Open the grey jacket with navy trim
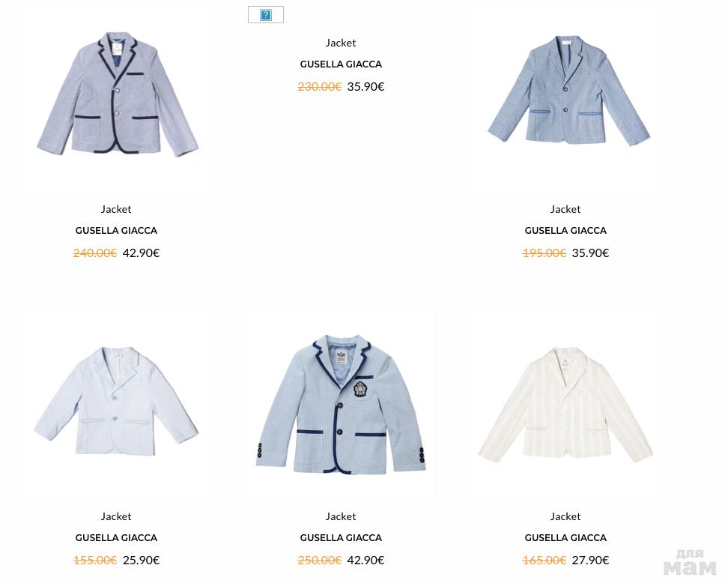 [x=118, y=94]
